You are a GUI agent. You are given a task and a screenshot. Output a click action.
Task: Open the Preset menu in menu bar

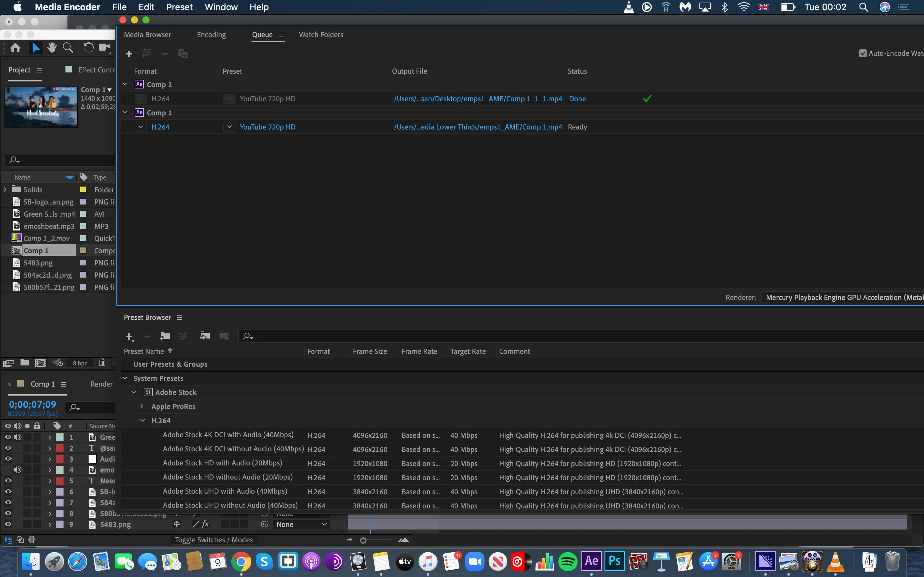click(x=179, y=7)
